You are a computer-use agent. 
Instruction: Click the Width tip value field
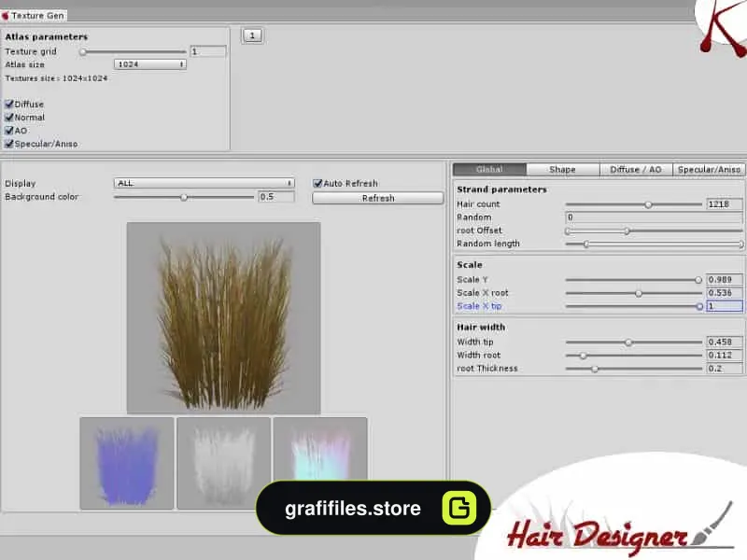pos(725,342)
